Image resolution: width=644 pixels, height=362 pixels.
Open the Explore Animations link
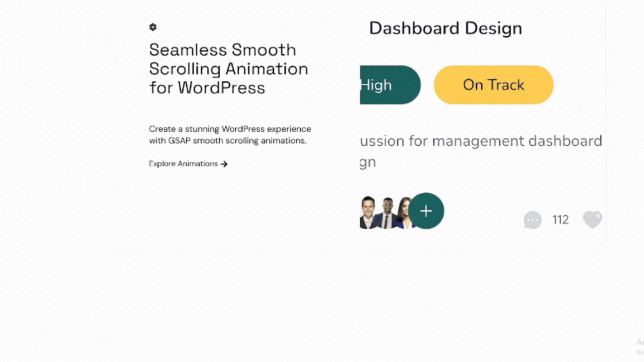(x=183, y=164)
